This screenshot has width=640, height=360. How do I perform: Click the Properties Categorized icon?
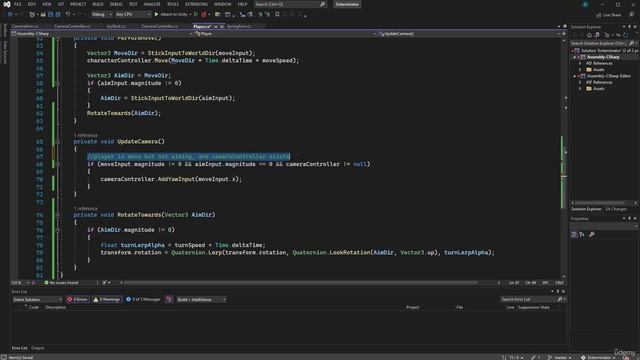pyautogui.click(x=574, y=235)
